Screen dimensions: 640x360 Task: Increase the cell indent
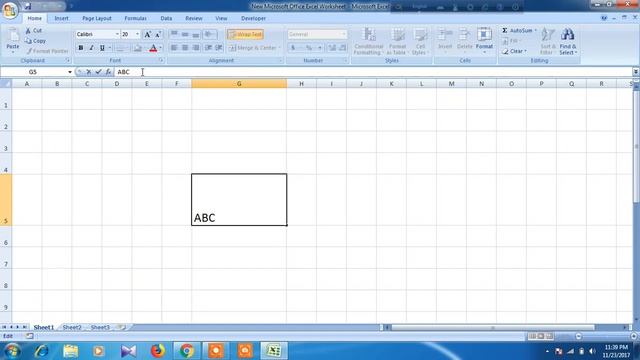(219, 48)
